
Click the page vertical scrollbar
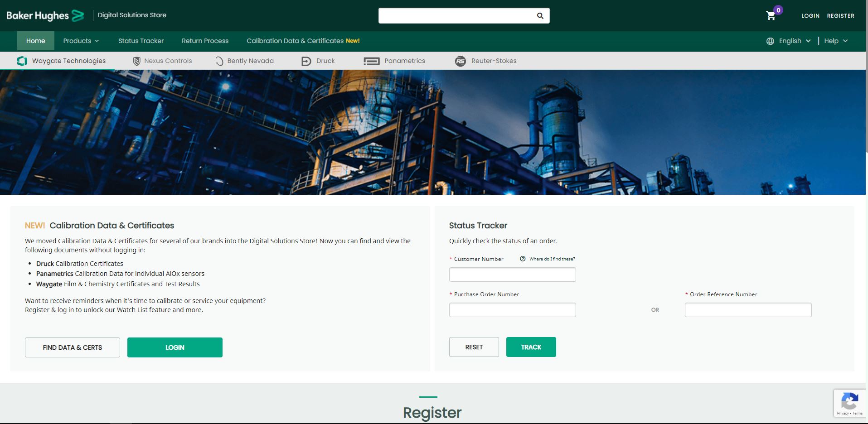(867, 77)
